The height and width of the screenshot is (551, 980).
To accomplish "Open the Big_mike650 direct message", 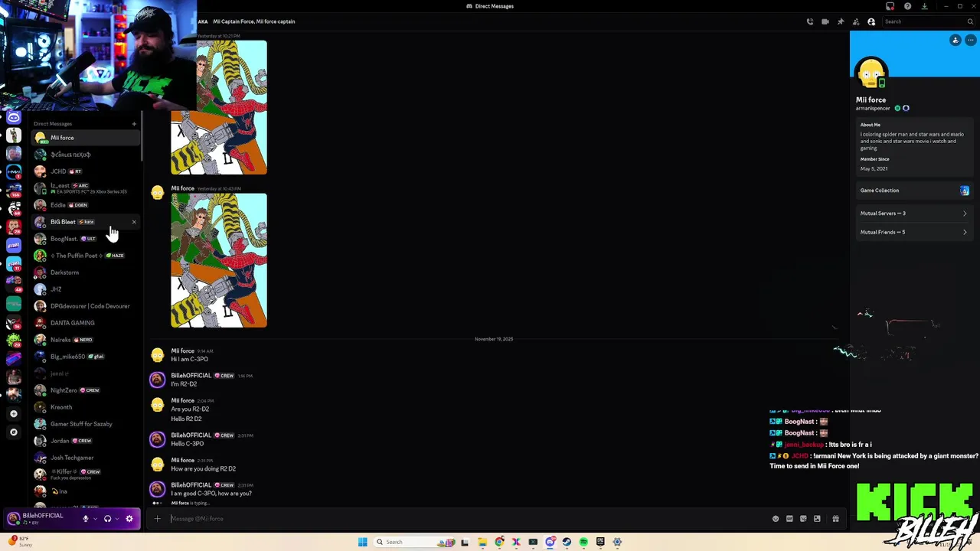I will click(x=86, y=357).
